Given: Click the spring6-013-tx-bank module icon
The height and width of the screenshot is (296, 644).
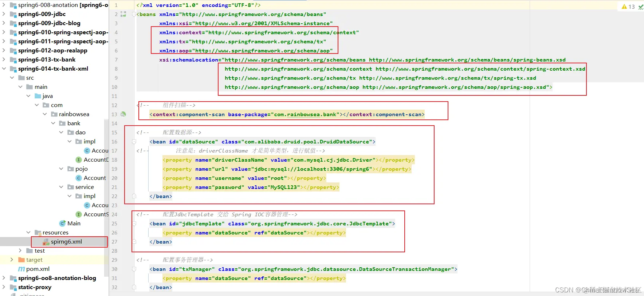Looking at the screenshot, I should tap(13, 59).
